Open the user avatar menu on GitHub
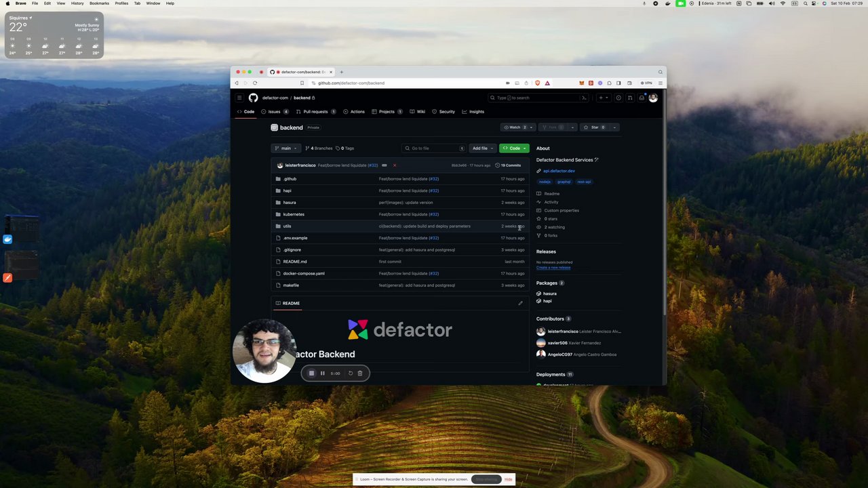868x488 pixels. 653,98
